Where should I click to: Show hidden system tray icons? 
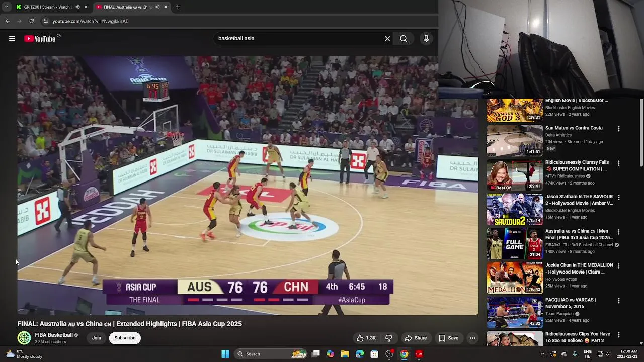542,354
